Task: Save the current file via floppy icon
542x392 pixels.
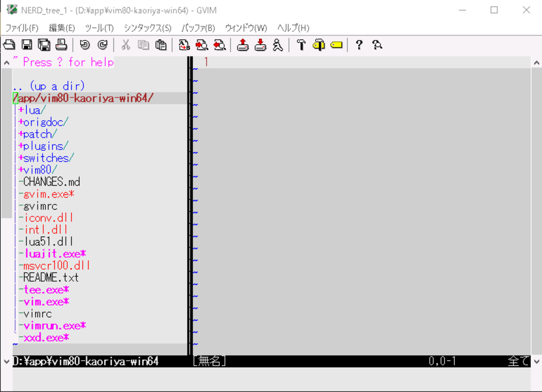Action: 27,45
